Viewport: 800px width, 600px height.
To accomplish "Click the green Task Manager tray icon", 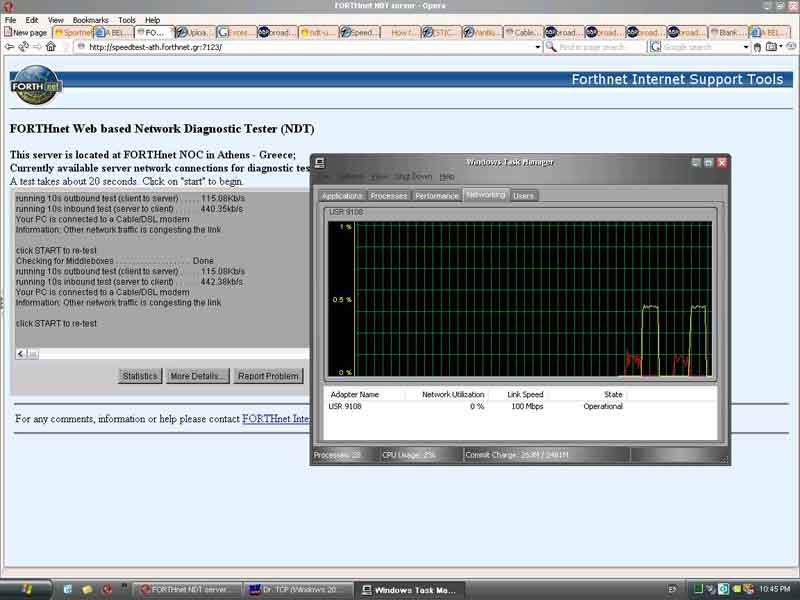I will click(x=698, y=589).
